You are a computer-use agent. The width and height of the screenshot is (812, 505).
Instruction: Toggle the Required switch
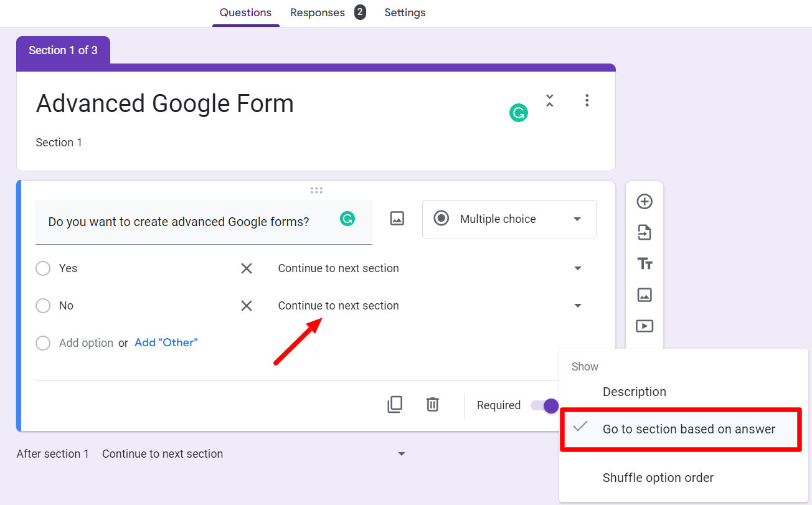(x=544, y=405)
